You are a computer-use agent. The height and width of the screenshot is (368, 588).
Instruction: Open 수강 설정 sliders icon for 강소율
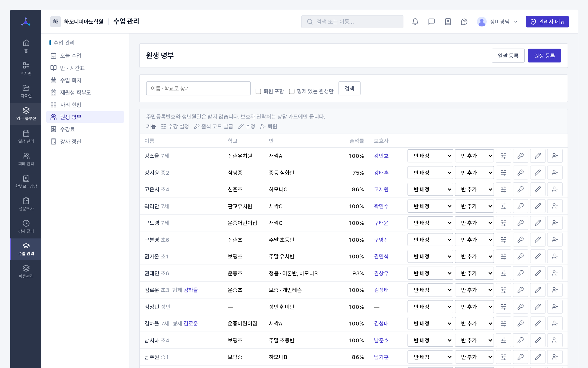pyautogui.click(x=504, y=156)
